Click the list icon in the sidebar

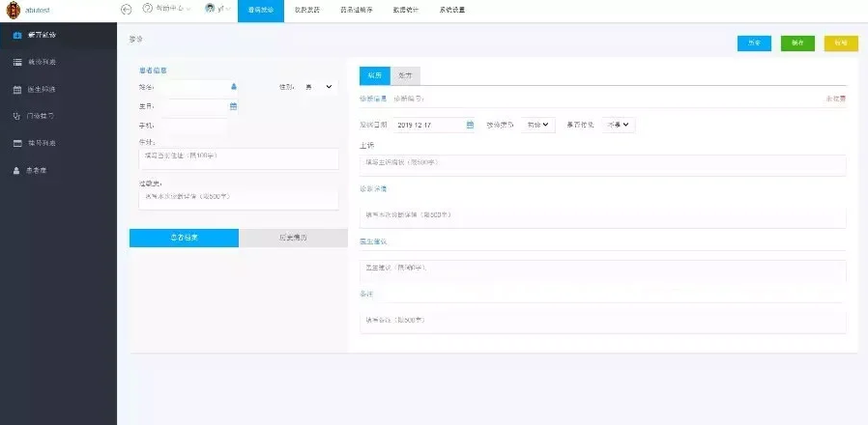17,63
